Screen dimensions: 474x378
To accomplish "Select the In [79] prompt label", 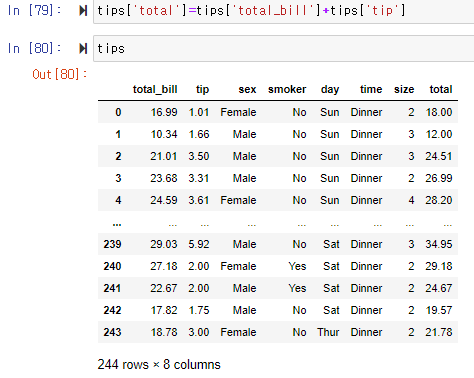I will (x=34, y=11).
